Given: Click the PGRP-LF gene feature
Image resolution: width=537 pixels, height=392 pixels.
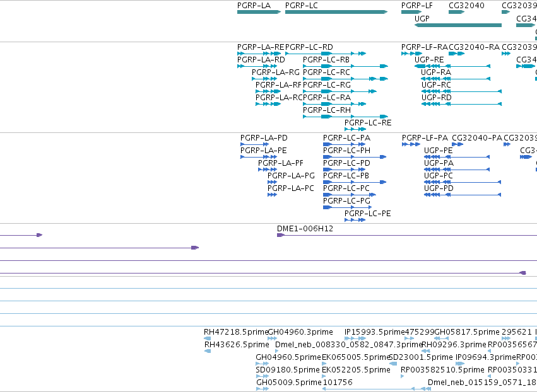Looking at the screenshot, I should coord(411,12).
